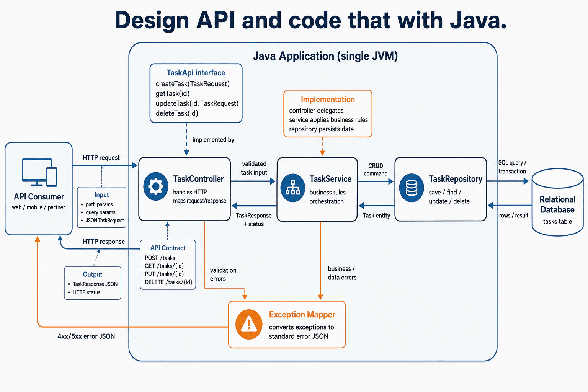This screenshot has height=392, width=588.
Task: Click the 'TaskRepository' title
Action: [456, 179]
